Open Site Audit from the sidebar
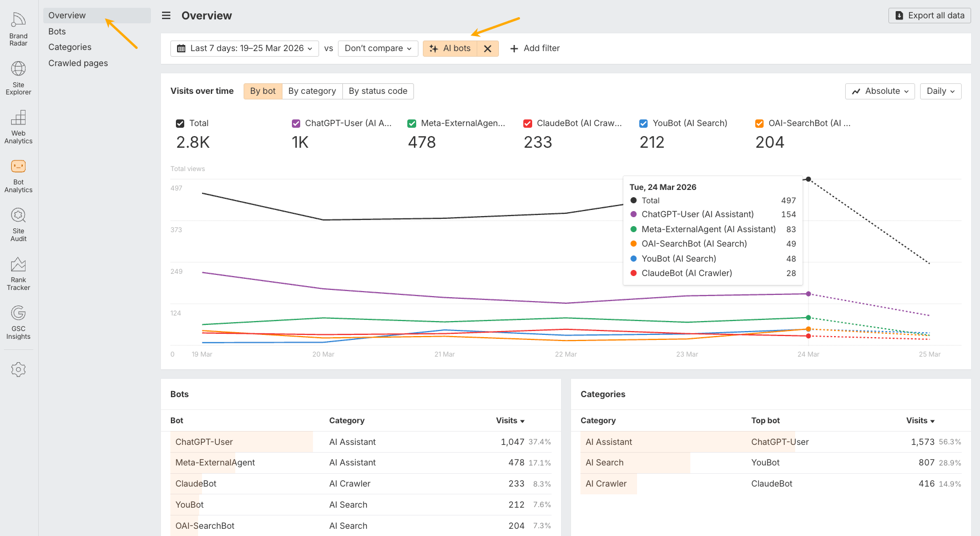Screen dimensions: 980x536 tap(18, 222)
